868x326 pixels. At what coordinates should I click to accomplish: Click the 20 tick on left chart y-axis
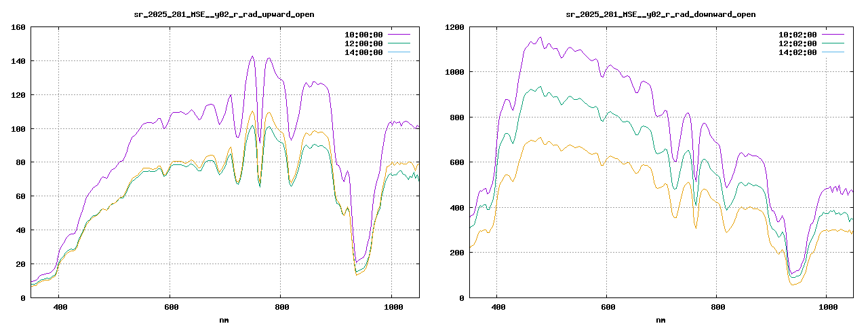(x=20, y=264)
